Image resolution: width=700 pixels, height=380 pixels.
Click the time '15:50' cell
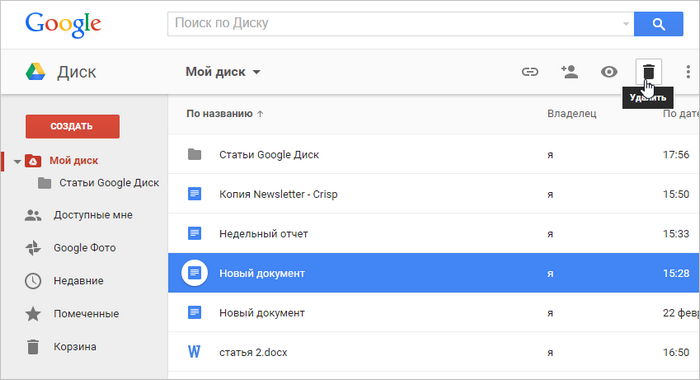point(676,194)
